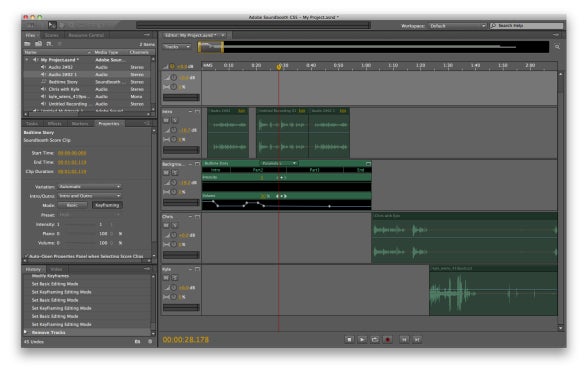Select Remove Tracks history entry
This screenshot has width=586, height=373.
point(88,332)
